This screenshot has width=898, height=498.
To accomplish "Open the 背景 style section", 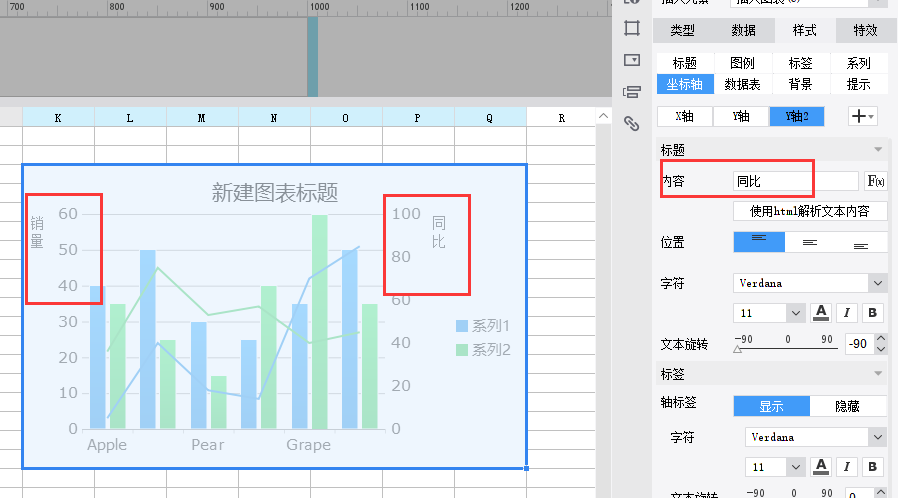I will click(x=801, y=84).
